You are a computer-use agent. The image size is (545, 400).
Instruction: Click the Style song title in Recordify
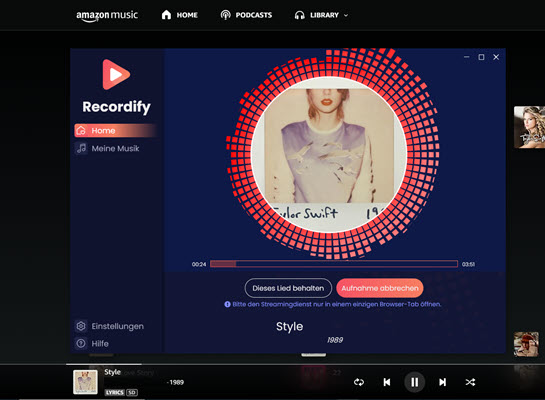coord(290,327)
